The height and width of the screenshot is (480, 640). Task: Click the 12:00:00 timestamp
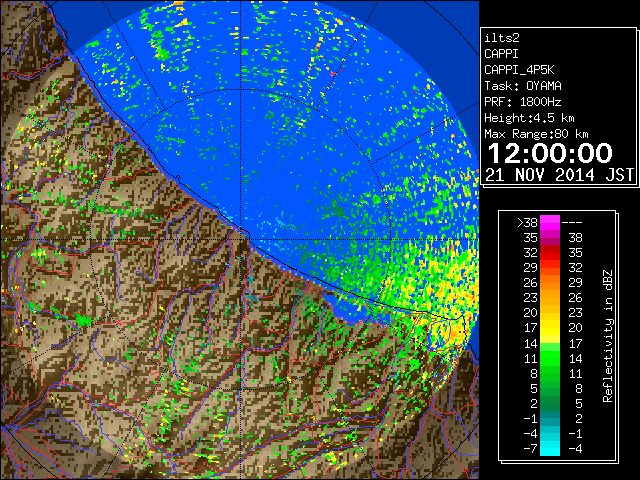550,153
